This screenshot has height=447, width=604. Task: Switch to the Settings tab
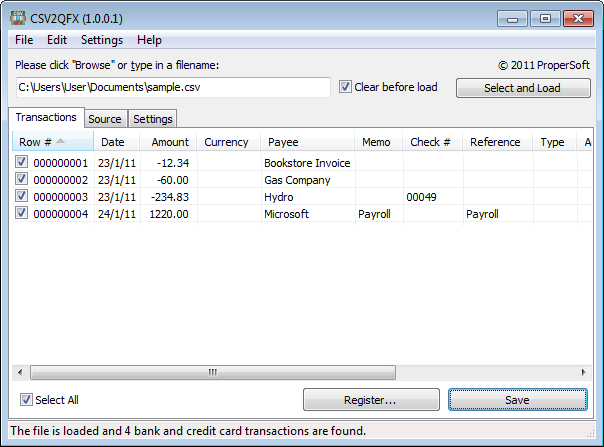pyautogui.click(x=152, y=119)
